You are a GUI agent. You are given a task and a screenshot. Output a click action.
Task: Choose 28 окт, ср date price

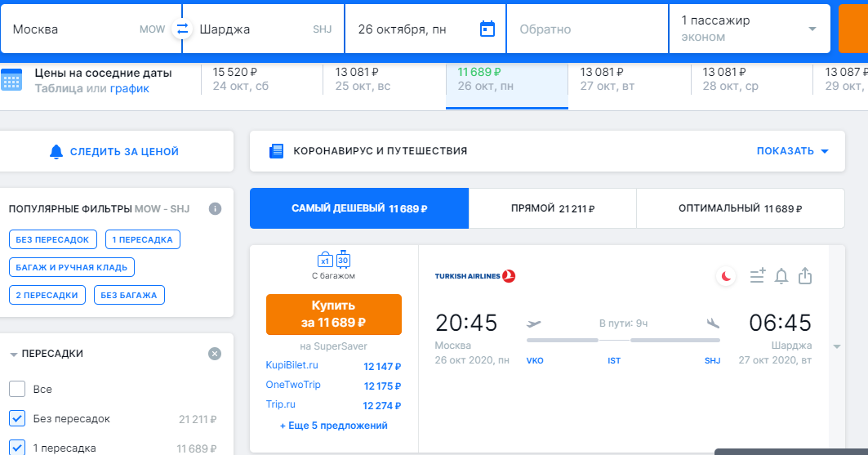coord(752,79)
